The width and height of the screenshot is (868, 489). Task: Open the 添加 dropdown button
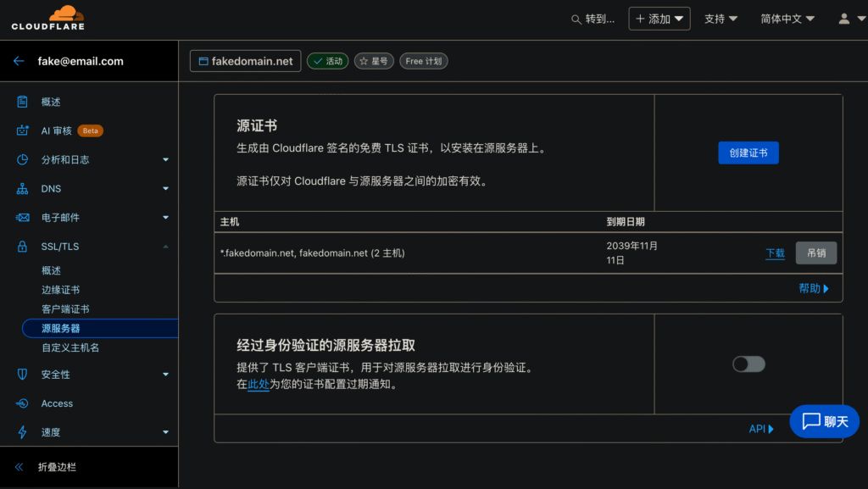tap(659, 19)
